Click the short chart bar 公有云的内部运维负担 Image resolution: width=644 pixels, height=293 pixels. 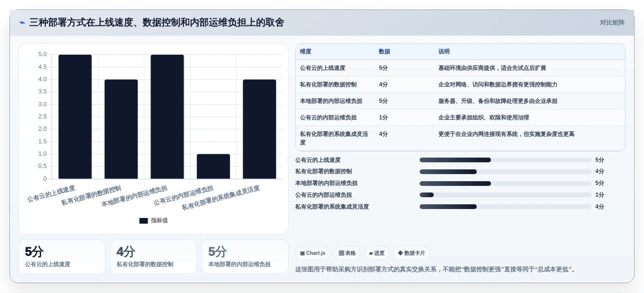[214, 167]
